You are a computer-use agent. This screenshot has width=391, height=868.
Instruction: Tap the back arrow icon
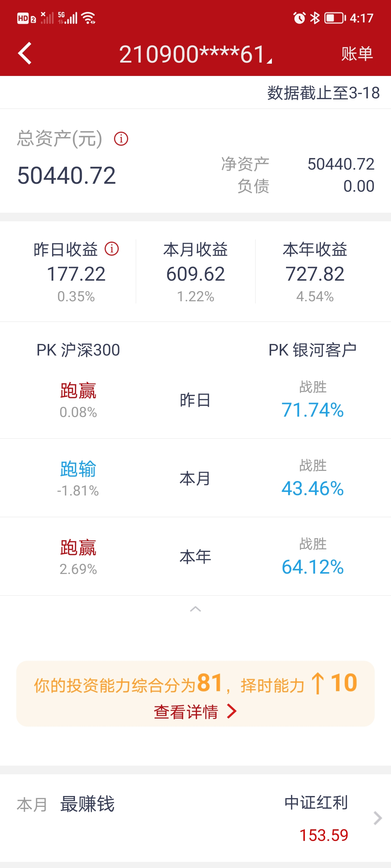click(x=25, y=54)
